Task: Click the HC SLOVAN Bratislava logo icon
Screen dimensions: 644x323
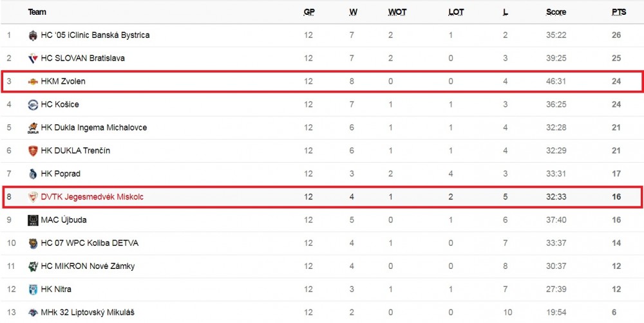Action: [33, 59]
